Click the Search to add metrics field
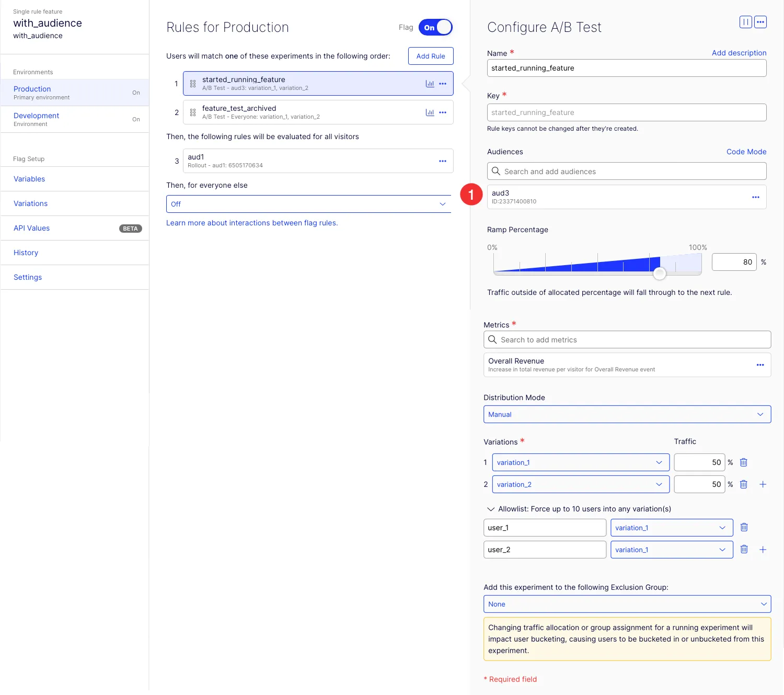This screenshot has height=695, width=784. (x=627, y=340)
